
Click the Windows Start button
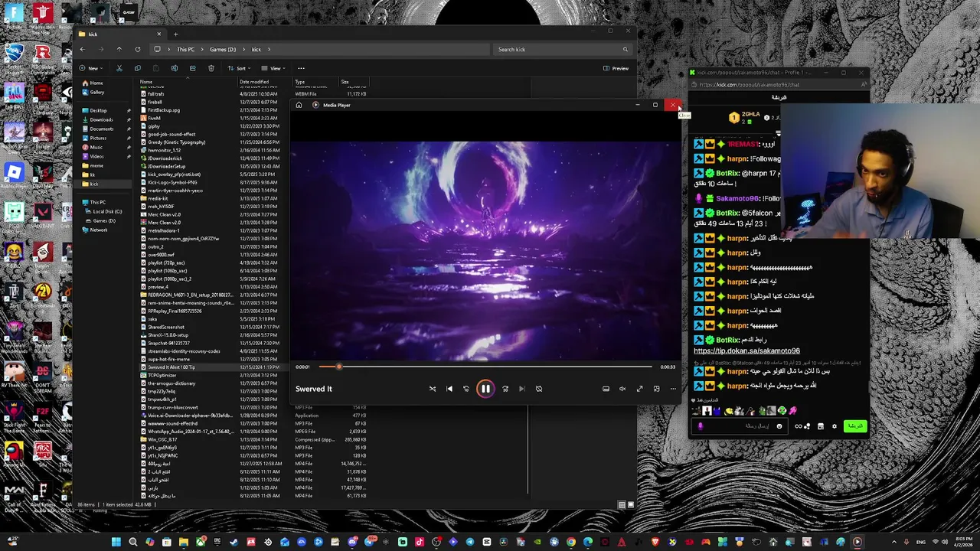click(116, 543)
